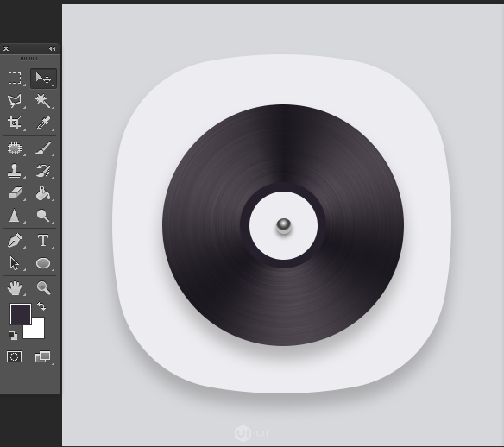The width and height of the screenshot is (504, 447).
Task: Collapse the tools panel with double arrows
Action: coord(52,48)
